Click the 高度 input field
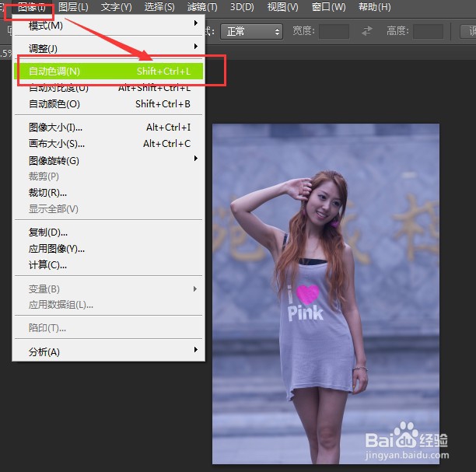The height and width of the screenshot is (472, 476). pyautogui.click(x=428, y=31)
